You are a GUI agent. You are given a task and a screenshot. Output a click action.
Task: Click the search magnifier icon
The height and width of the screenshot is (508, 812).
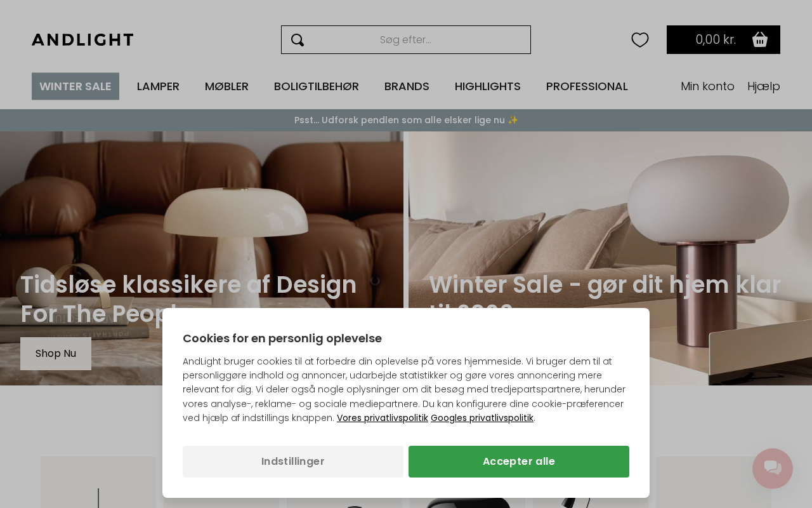point(298,40)
